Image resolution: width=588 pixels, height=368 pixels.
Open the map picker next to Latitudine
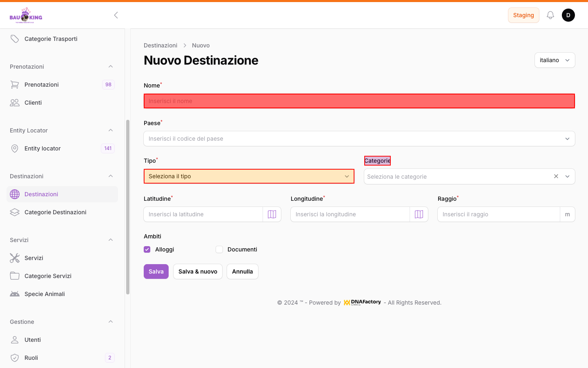coord(272,214)
